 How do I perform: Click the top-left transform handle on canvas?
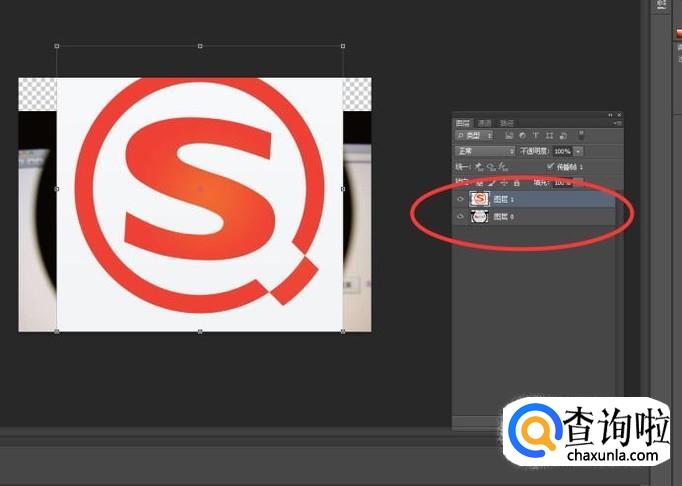point(57,46)
